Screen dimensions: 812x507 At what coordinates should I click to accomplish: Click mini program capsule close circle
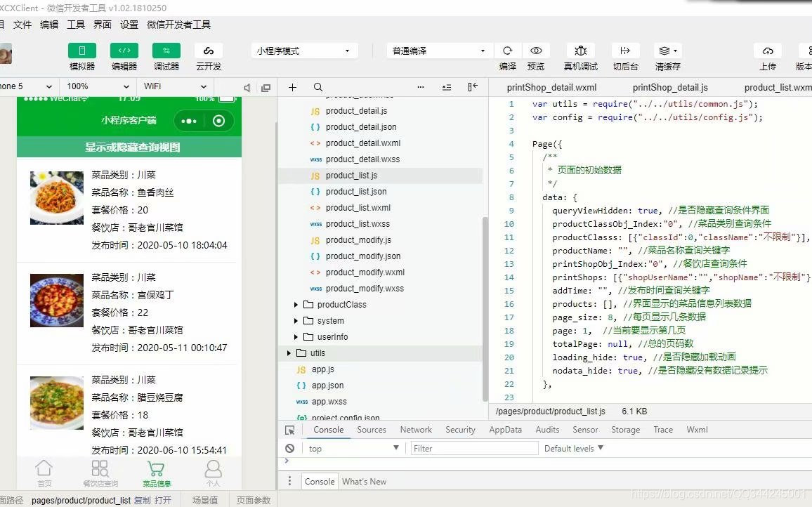219,121
